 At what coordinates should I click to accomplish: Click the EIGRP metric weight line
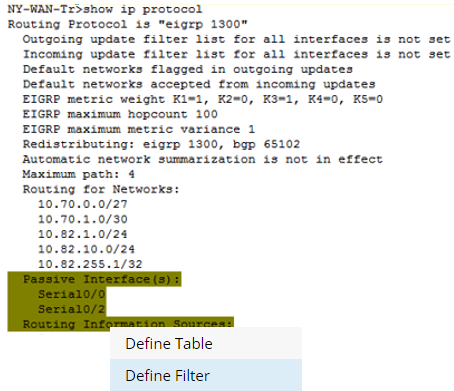(x=203, y=99)
